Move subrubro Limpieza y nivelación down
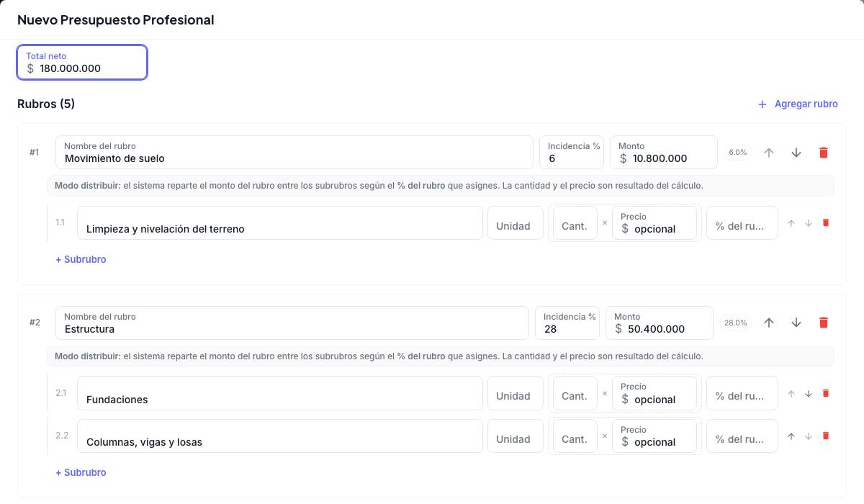Viewport: 864px width, 504px height. [809, 223]
